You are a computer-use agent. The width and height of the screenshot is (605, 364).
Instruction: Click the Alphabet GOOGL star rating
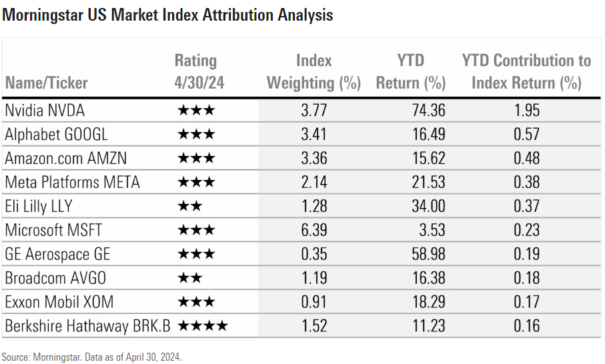coord(196,135)
